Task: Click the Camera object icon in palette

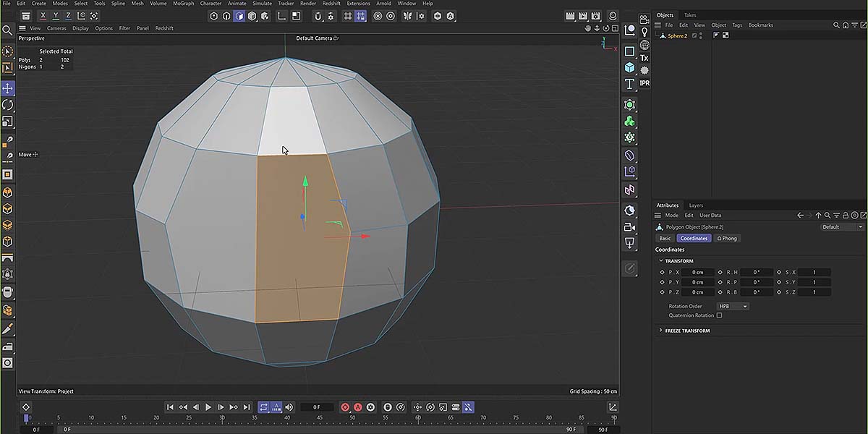Action: (x=630, y=227)
